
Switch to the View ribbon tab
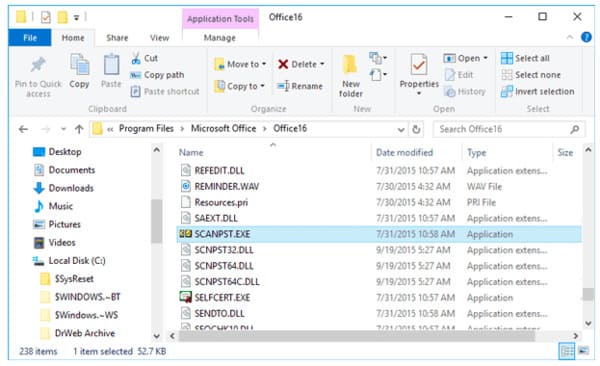click(159, 38)
